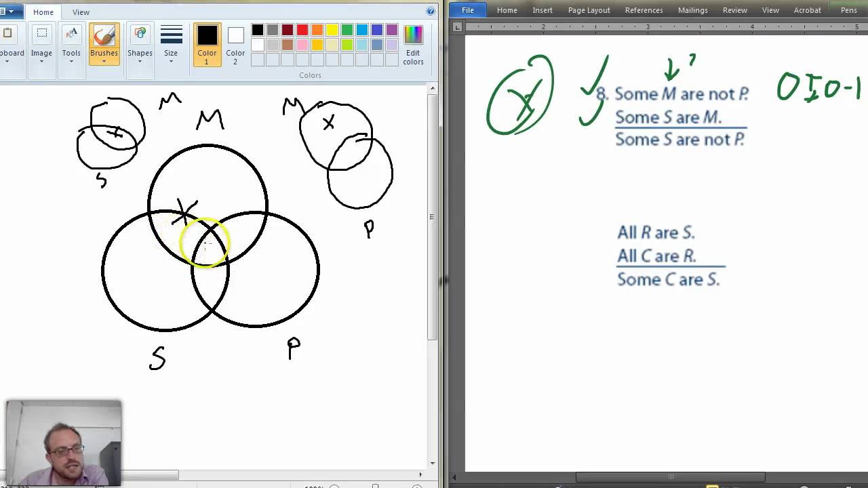The width and height of the screenshot is (868, 488).
Task: Click the Paint horizontal scrollbar thumb
Action: tap(90, 475)
